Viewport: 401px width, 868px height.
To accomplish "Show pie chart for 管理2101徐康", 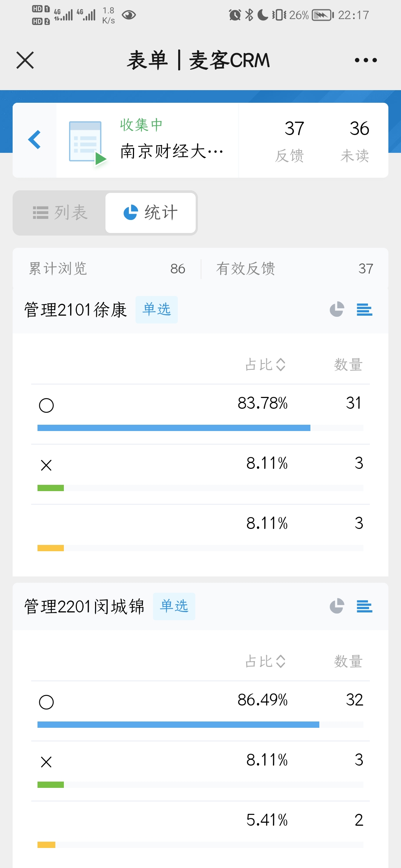I will coord(337,309).
